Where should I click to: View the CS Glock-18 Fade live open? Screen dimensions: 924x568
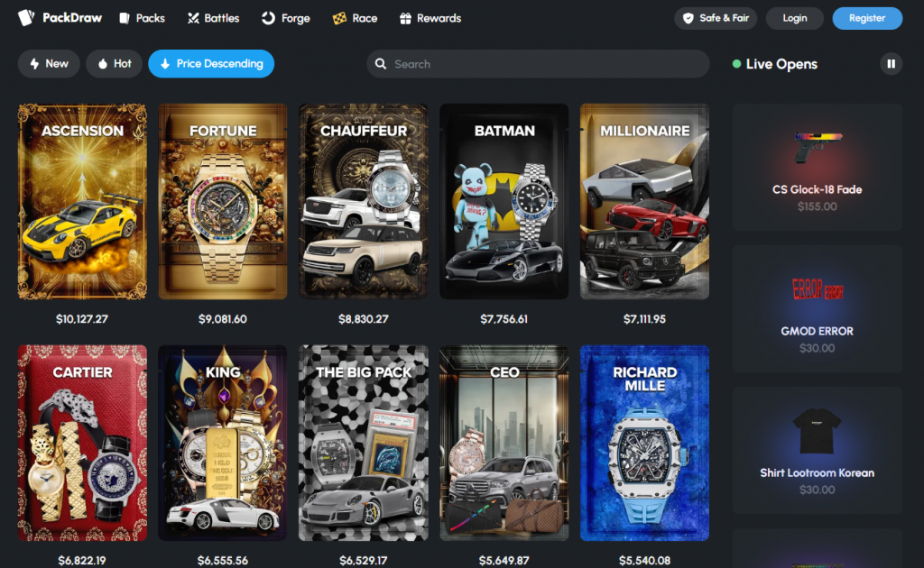[818, 167]
